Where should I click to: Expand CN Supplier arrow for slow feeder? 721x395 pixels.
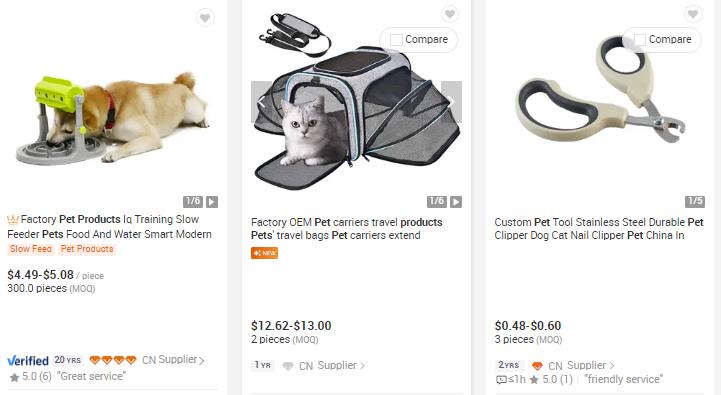pos(201,361)
